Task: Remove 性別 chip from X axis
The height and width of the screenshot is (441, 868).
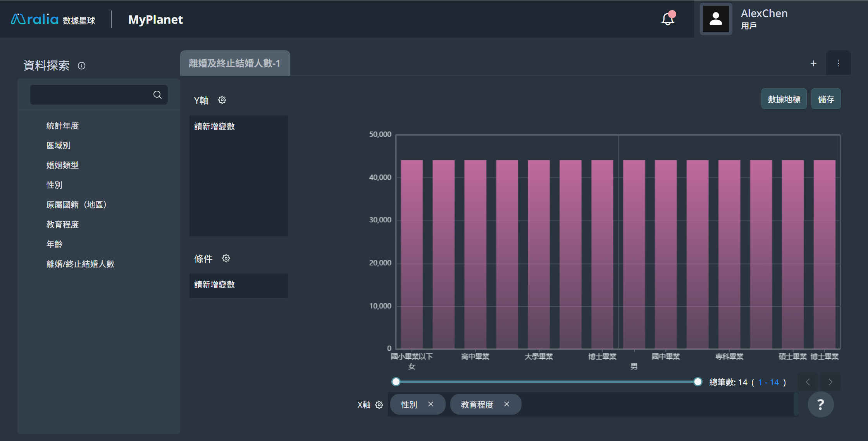Action: click(431, 404)
